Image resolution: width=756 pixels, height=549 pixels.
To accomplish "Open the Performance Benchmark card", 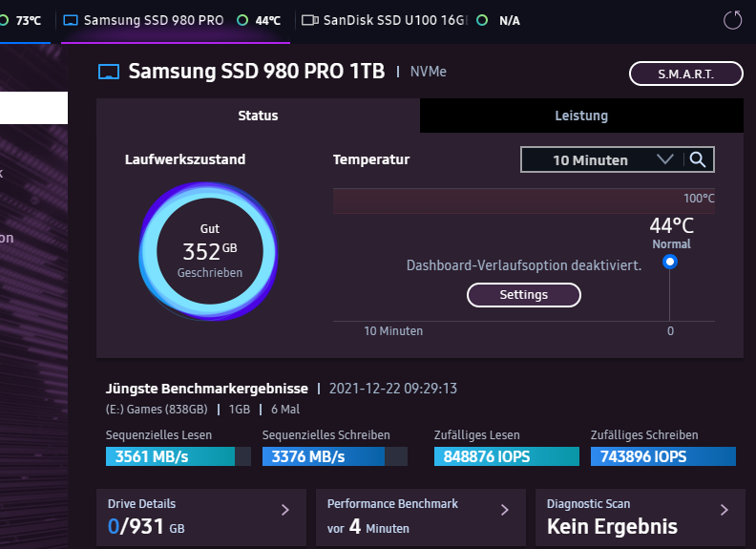I will [421, 517].
